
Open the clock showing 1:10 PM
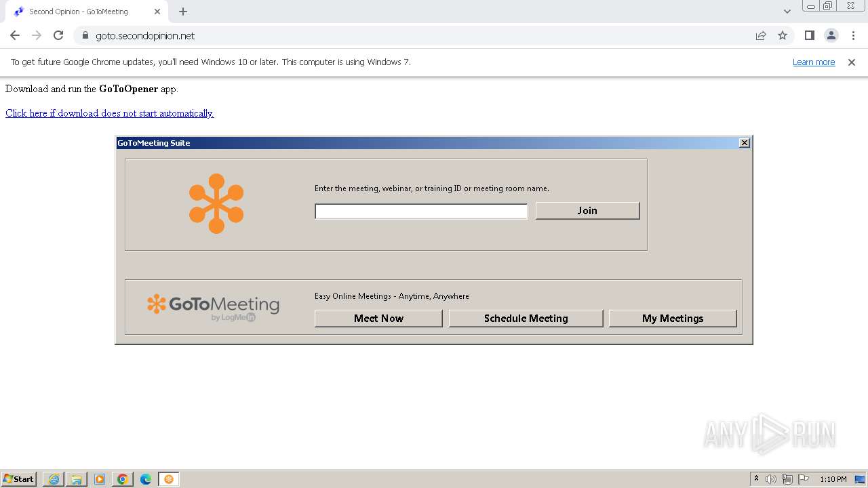(x=833, y=479)
